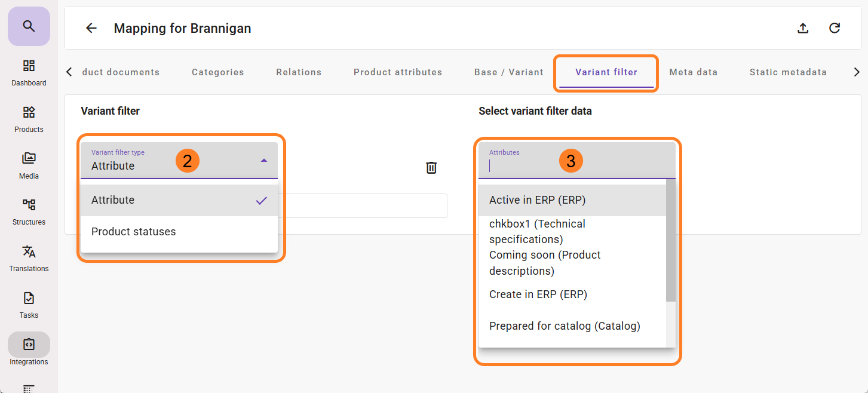Go to Products in sidebar
Viewport: 868px width, 393px height.
(29, 119)
